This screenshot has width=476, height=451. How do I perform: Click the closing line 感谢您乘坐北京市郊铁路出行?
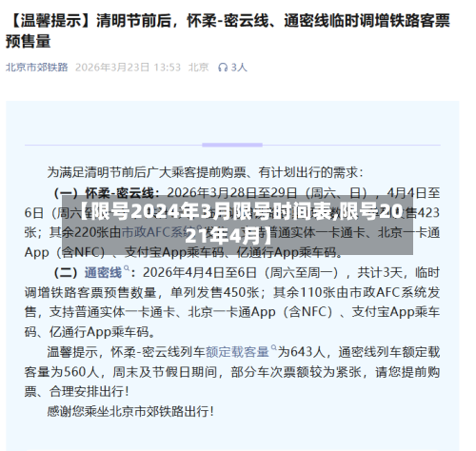[130, 412]
